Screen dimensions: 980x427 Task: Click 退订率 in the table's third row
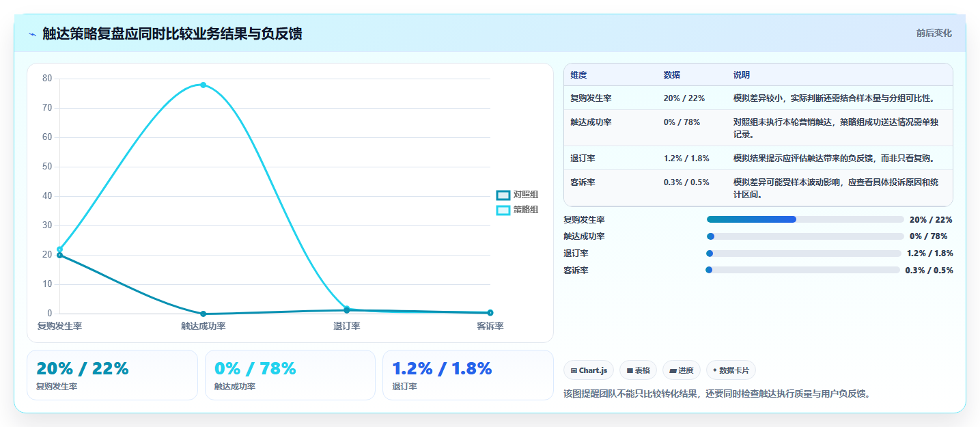(x=583, y=159)
